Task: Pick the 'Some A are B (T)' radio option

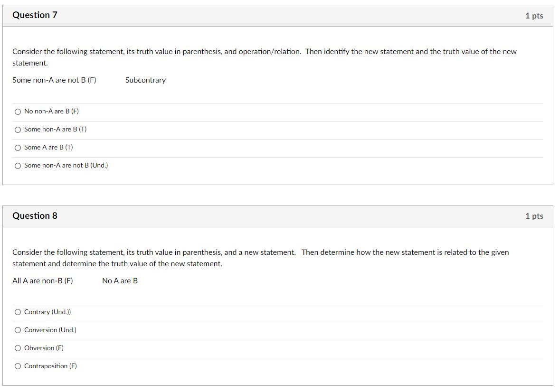Action: [18, 148]
